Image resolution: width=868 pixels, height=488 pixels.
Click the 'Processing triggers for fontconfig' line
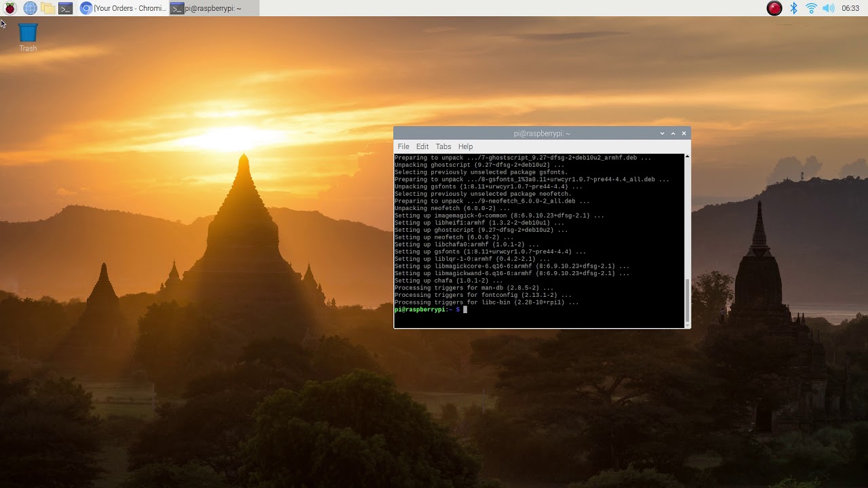(483, 296)
